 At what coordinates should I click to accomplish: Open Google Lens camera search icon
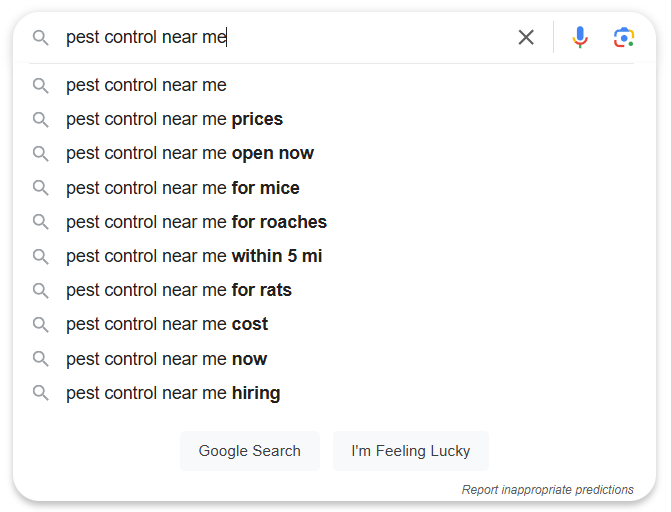click(623, 37)
